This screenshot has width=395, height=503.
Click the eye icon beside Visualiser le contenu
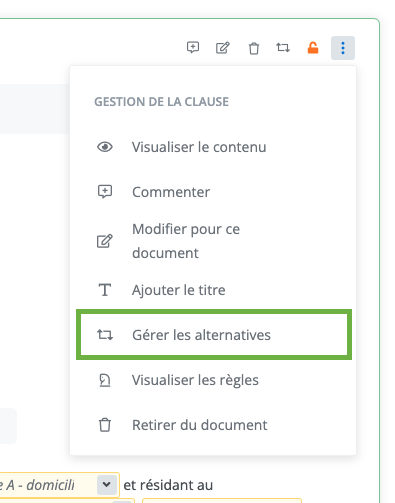[105, 147]
